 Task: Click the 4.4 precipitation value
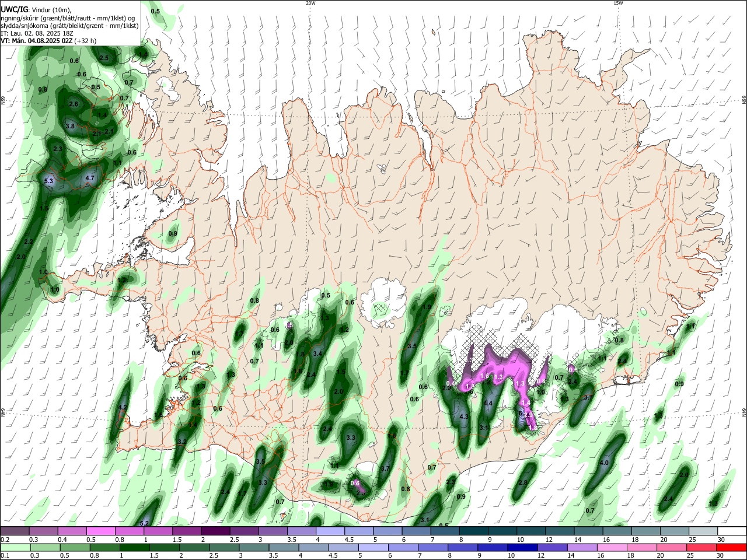(488, 403)
